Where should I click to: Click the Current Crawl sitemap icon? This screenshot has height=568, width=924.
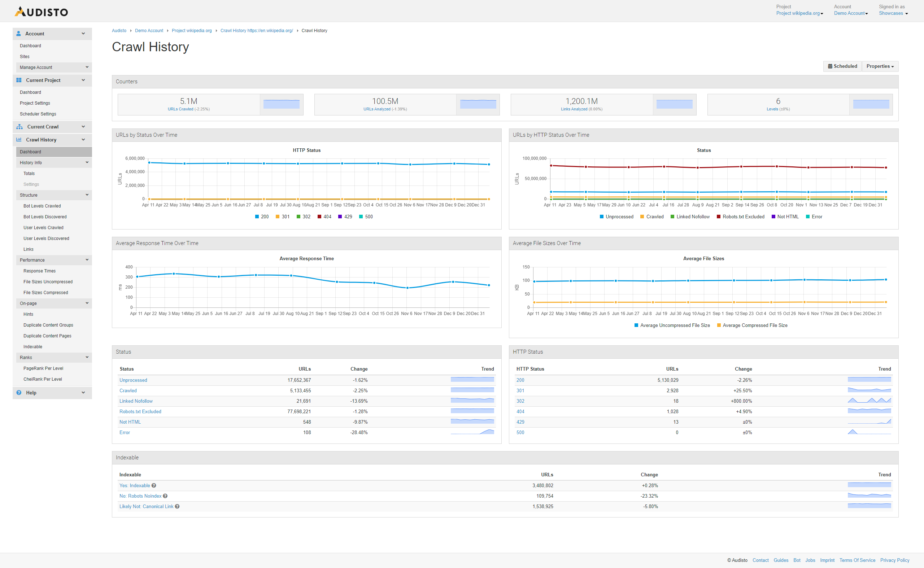pos(19,127)
